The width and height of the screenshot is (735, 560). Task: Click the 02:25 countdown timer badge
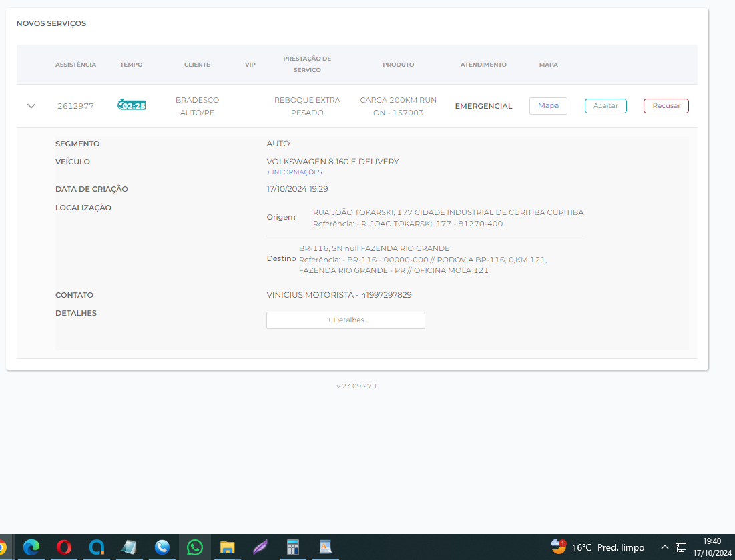pos(132,105)
